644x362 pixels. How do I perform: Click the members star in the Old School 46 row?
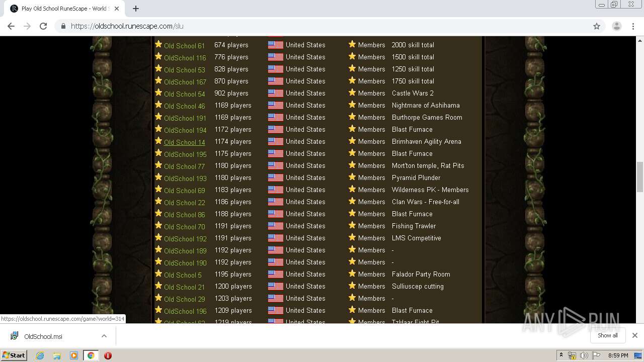[x=352, y=105]
